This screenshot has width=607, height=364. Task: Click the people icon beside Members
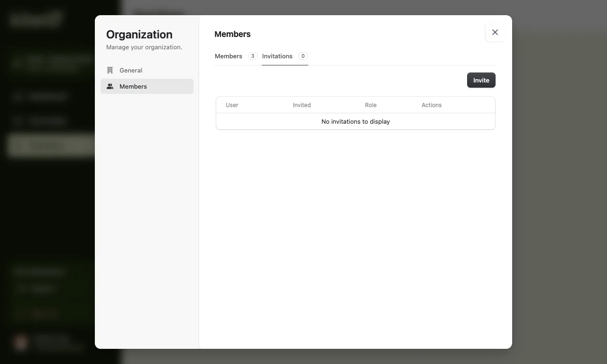(x=110, y=86)
